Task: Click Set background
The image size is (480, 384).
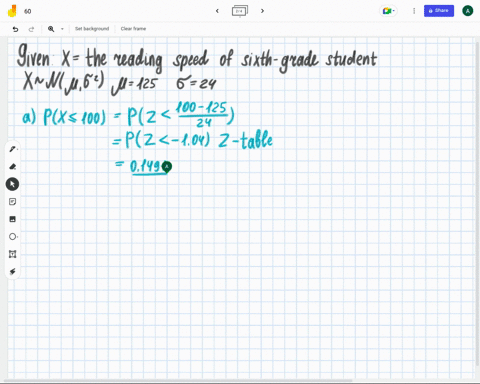Action: (92, 29)
